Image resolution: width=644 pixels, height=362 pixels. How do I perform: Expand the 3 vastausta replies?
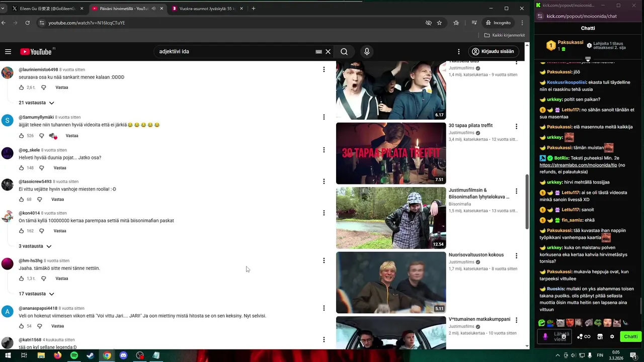[x=35, y=246]
